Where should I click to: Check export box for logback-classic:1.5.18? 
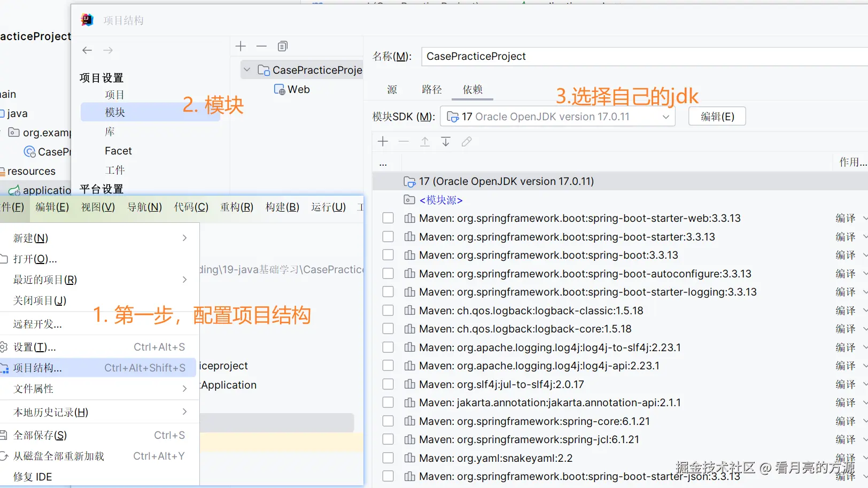tap(388, 311)
